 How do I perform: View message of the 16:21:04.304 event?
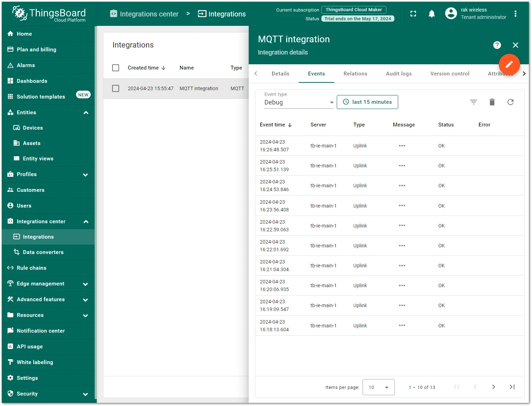point(402,266)
